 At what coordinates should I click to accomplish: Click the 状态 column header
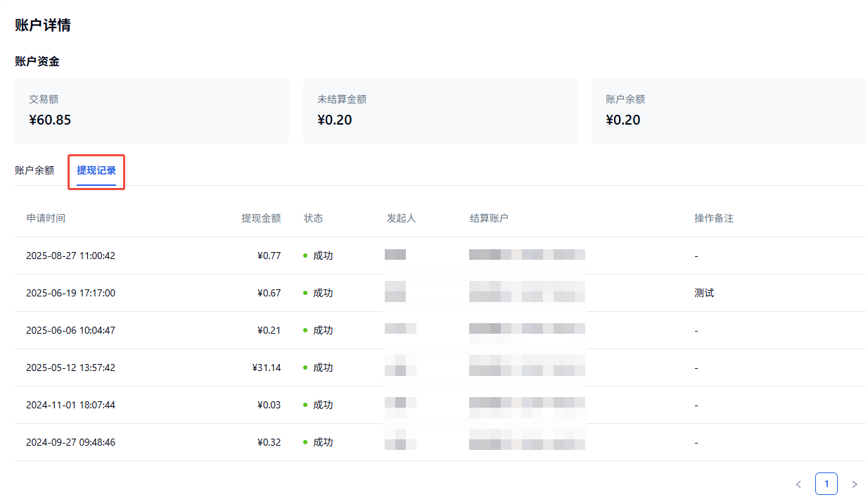pos(314,218)
